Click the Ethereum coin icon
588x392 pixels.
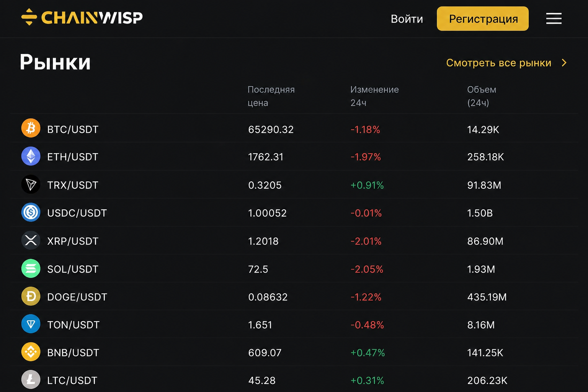31,156
